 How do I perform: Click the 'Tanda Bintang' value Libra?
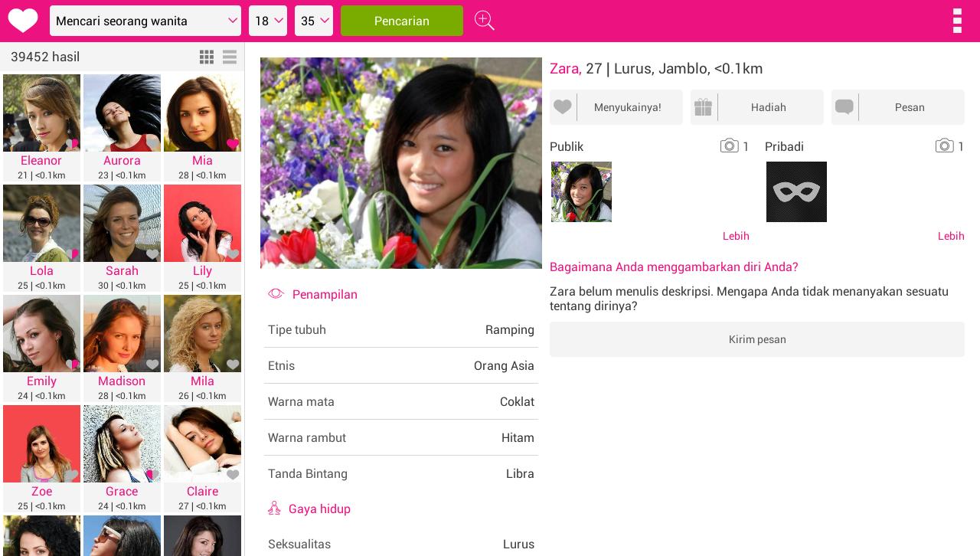[520, 473]
